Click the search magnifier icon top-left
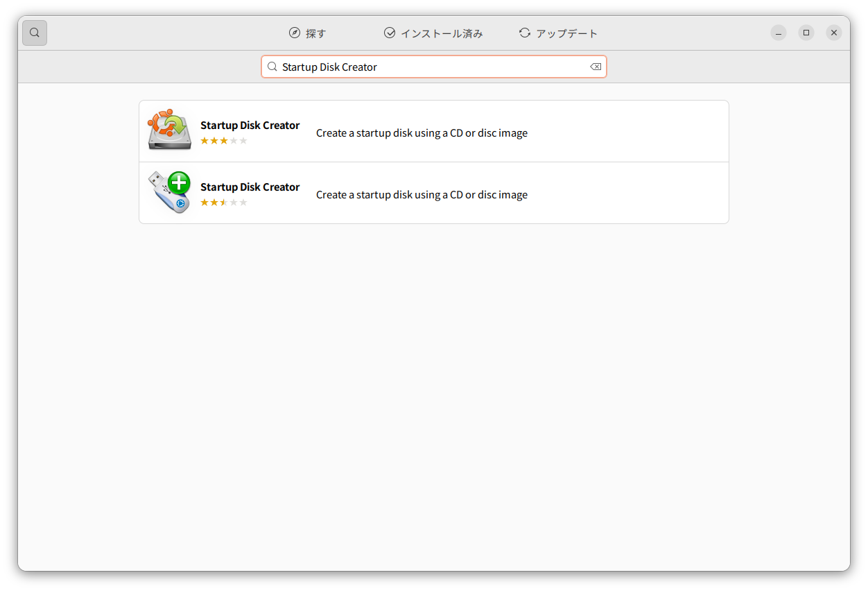The width and height of the screenshot is (868, 591). pyautogui.click(x=34, y=33)
